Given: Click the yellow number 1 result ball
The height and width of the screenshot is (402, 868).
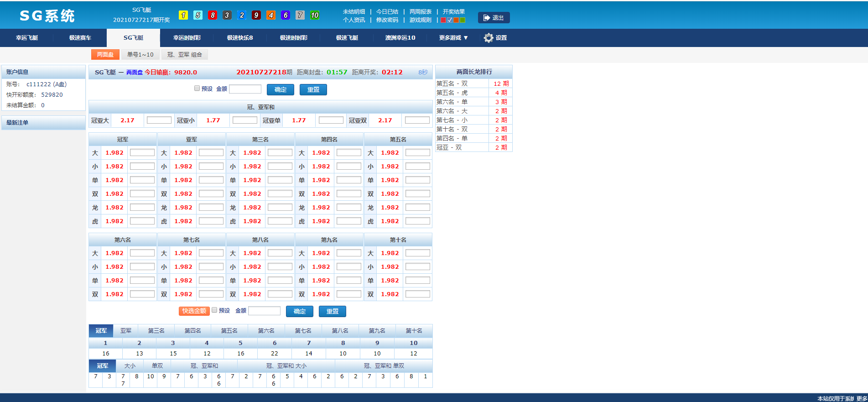Looking at the screenshot, I should [183, 15].
